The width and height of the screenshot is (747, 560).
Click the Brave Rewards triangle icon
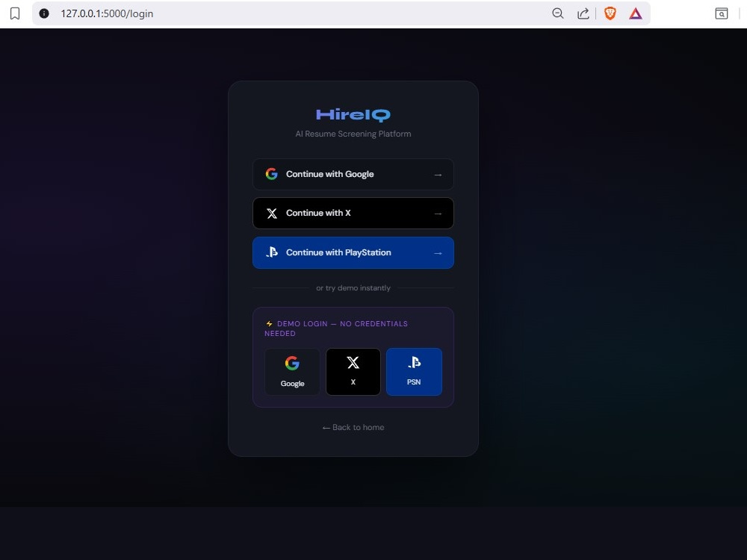pyautogui.click(x=636, y=13)
